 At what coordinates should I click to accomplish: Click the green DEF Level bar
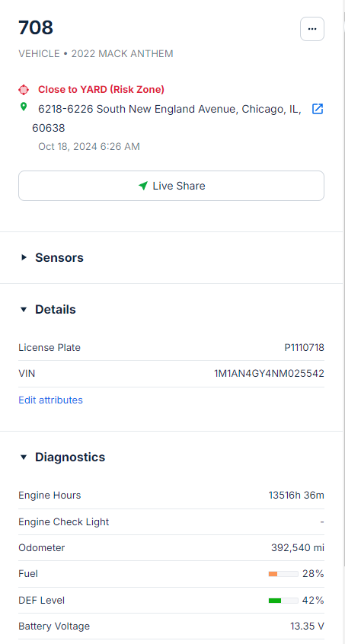(x=283, y=601)
